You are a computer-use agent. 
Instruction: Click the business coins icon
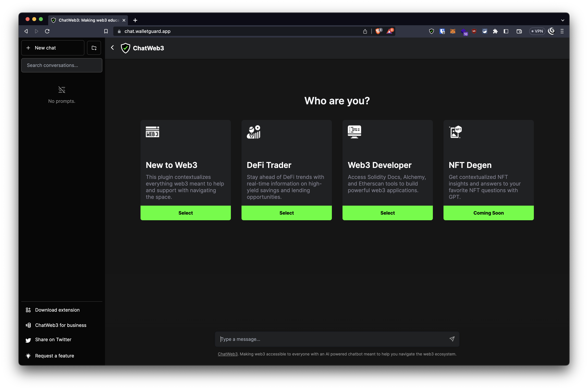(x=28, y=325)
